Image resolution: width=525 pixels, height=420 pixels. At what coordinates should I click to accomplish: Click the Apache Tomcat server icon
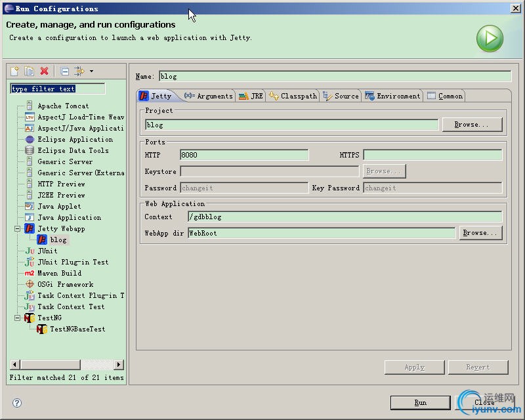tap(30, 106)
